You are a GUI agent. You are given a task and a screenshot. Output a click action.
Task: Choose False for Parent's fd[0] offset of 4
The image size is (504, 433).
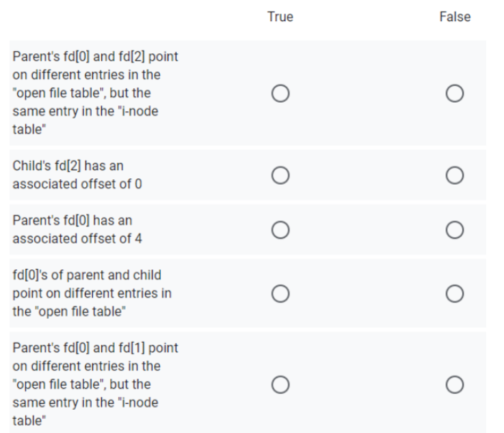pos(455,228)
